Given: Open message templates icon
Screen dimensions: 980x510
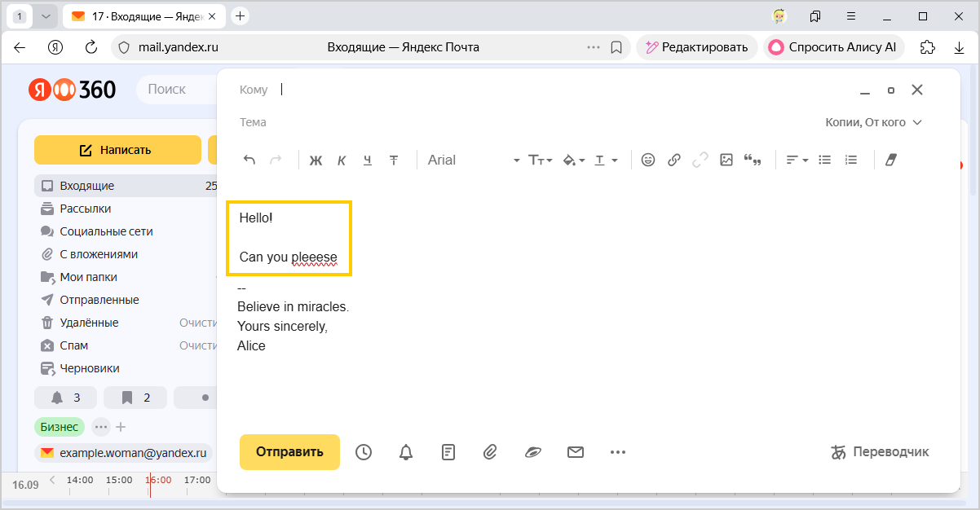Looking at the screenshot, I should click(x=448, y=452).
